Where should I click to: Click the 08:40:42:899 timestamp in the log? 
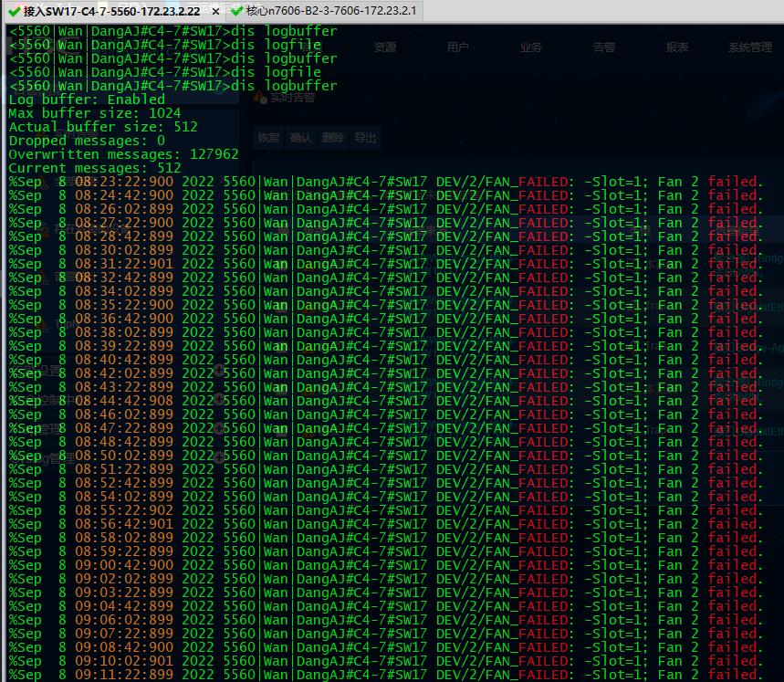[x=124, y=360]
